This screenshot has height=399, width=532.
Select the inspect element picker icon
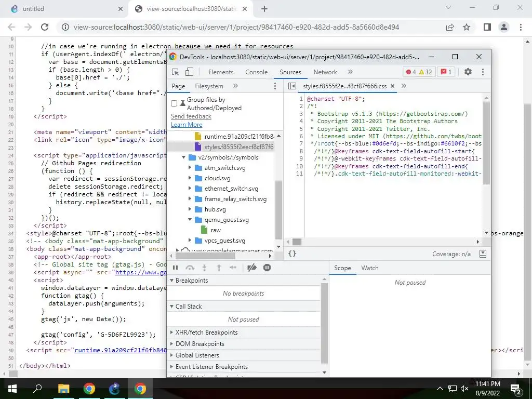tap(176, 72)
